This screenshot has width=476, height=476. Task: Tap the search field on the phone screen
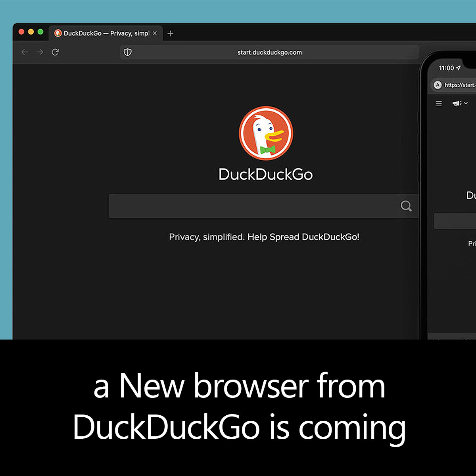coord(455,221)
